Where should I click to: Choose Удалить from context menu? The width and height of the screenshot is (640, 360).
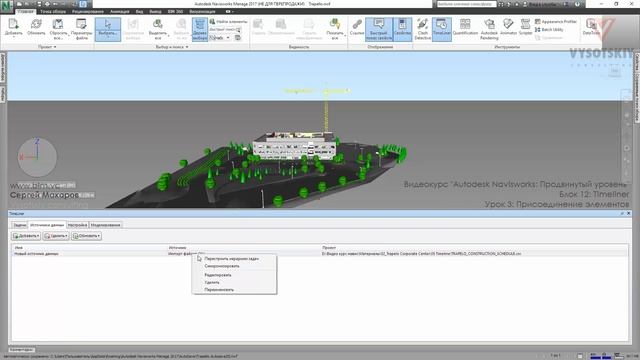[234, 282]
